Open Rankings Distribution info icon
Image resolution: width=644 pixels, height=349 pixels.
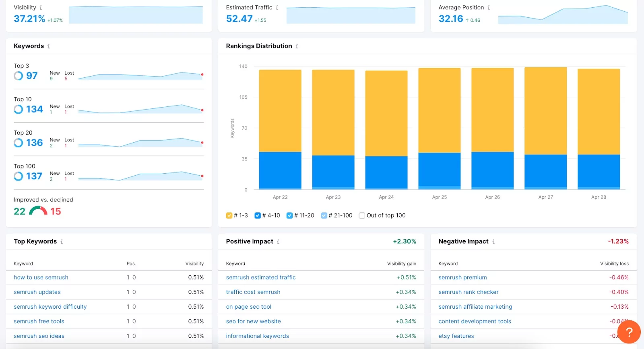[297, 46]
